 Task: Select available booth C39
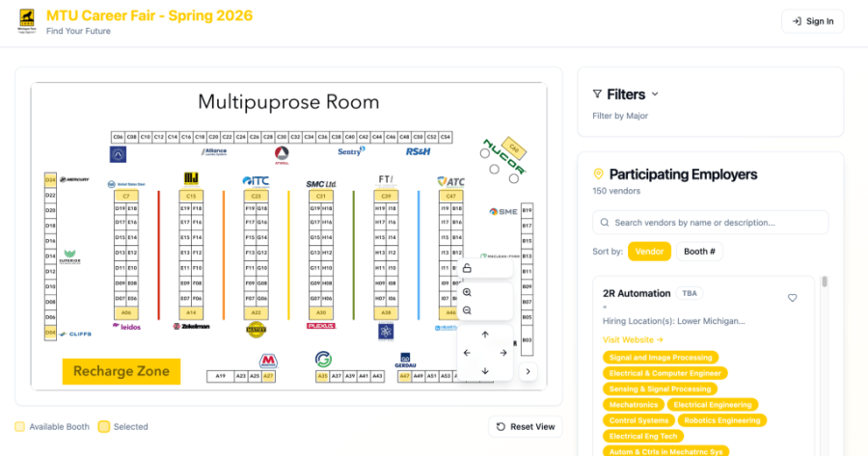tap(386, 196)
